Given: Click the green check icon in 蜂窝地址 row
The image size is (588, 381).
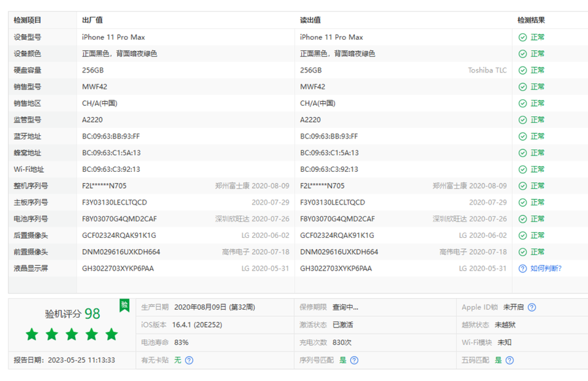Looking at the screenshot, I should (x=523, y=153).
